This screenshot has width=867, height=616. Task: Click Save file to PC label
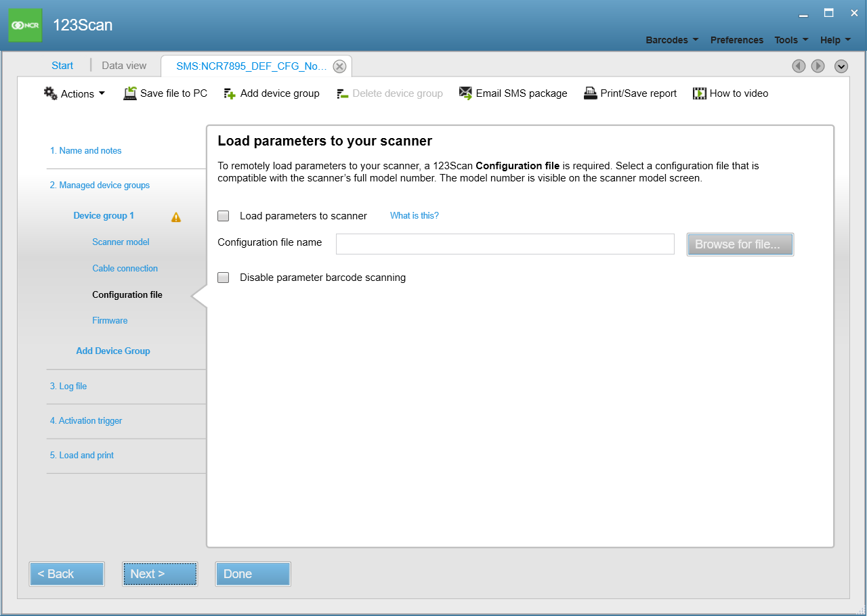pos(174,93)
